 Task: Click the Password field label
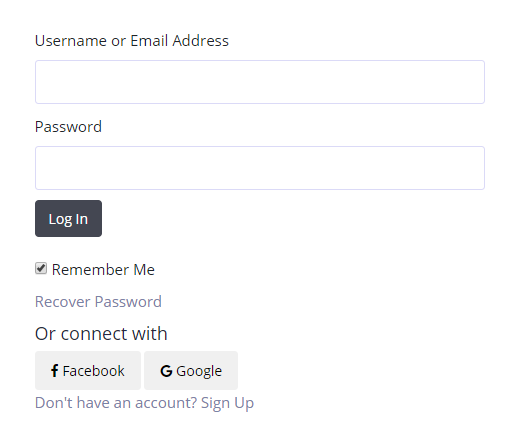pos(68,127)
